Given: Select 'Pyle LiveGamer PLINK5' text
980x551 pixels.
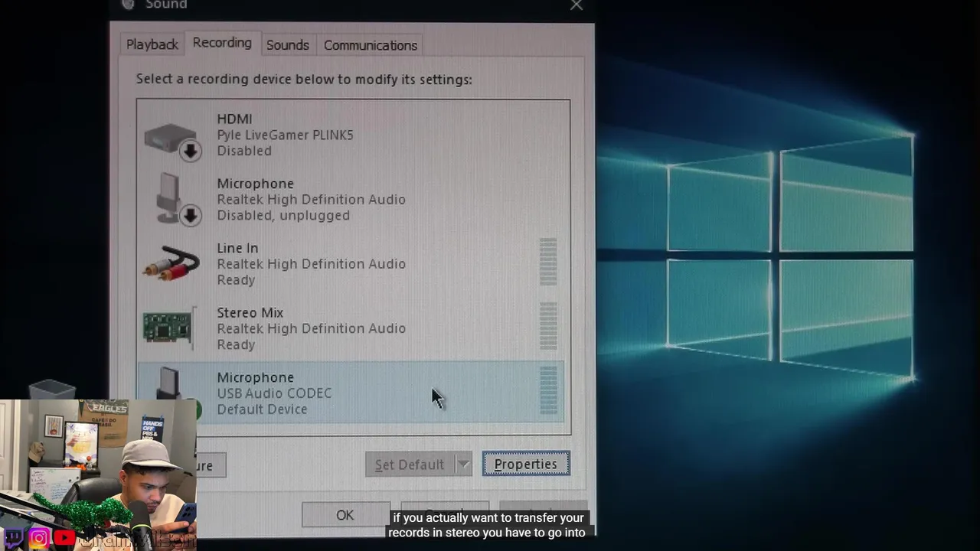Looking at the screenshot, I should click(x=285, y=135).
